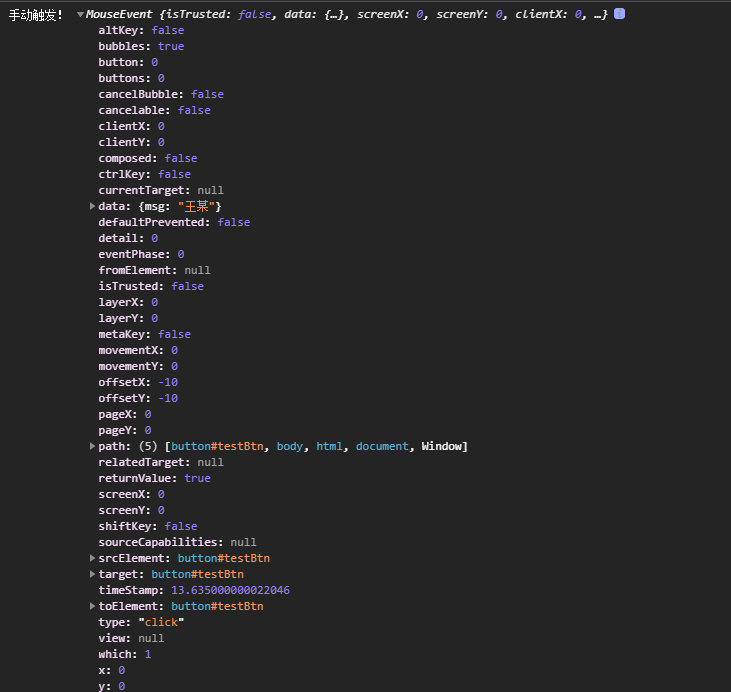Select the 'screenX: 0' property row
731x692 pixels.
click(131, 494)
